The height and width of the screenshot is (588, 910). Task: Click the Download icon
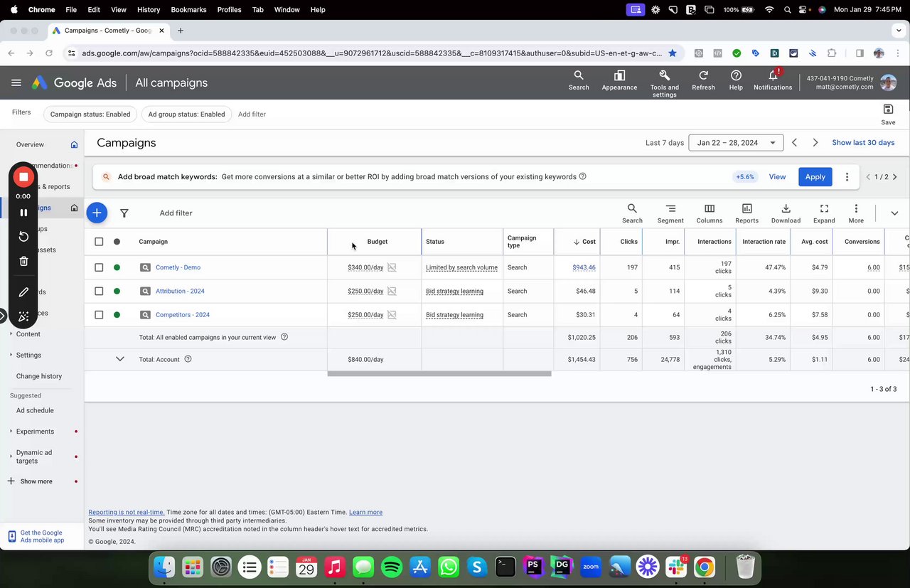[x=786, y=213]
